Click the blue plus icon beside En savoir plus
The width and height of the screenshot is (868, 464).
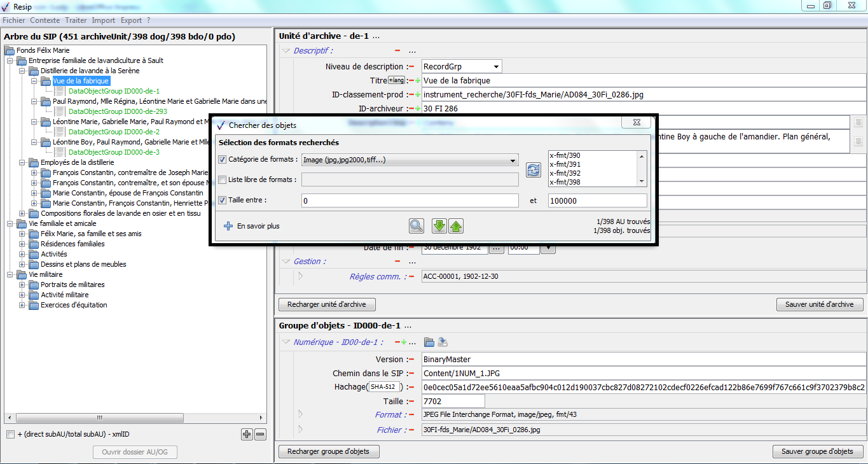click(x=228, y=226)
